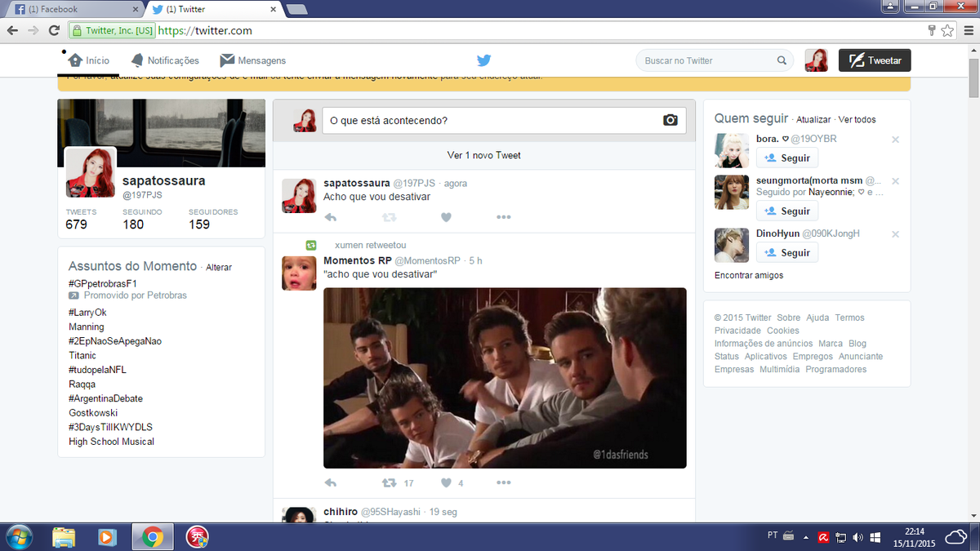Like sapatossaura's 'Acho que vou desativar' tweet
This screenshot has width=980, height=551.
[x=446, y=217]
